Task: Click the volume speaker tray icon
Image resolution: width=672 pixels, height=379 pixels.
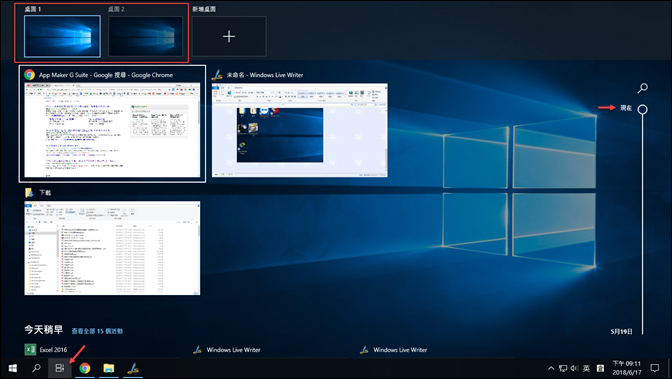Action: pyautogui.click(x=574, y=368)
